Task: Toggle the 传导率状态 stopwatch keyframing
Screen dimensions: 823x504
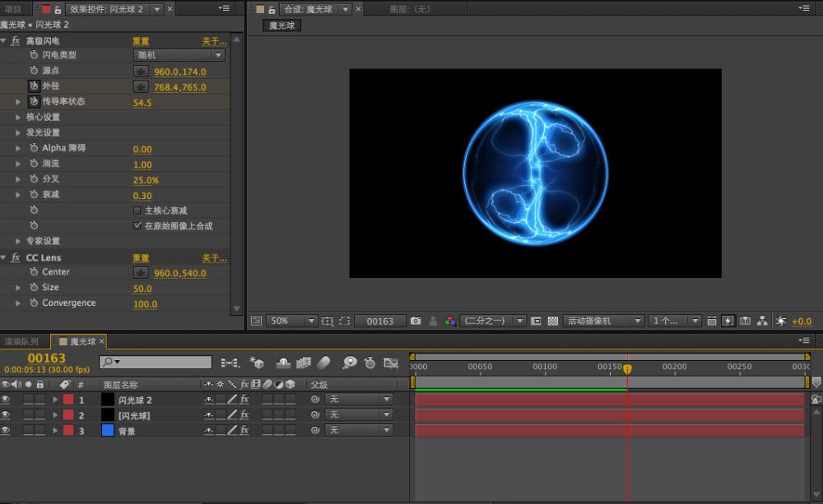Action: coord(34,101)
